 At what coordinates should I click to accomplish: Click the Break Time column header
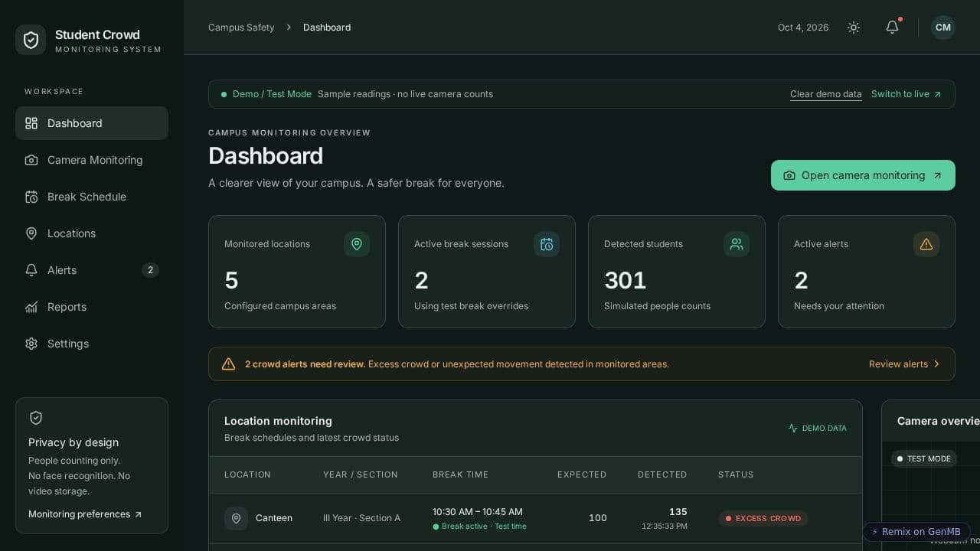pos(460,474)
